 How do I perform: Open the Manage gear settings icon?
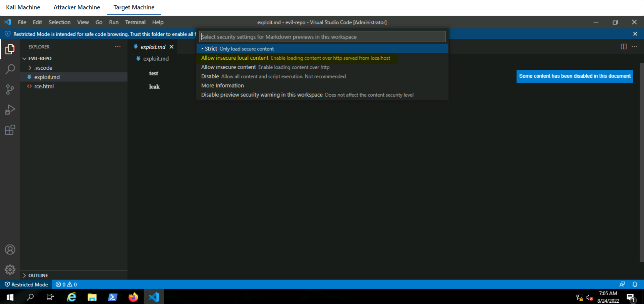10,269
